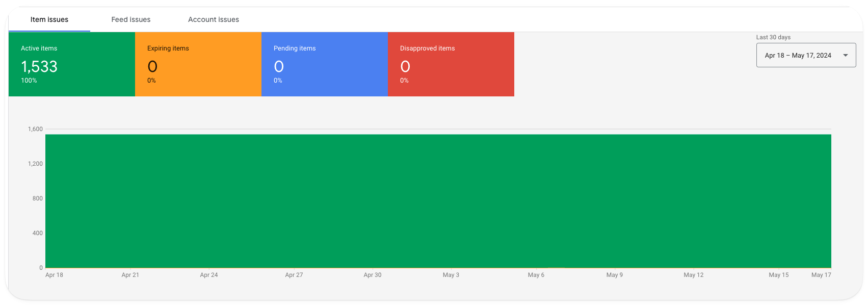Select the red Disapproved items card
Screen dimensions: 868x305
point(451,64)
